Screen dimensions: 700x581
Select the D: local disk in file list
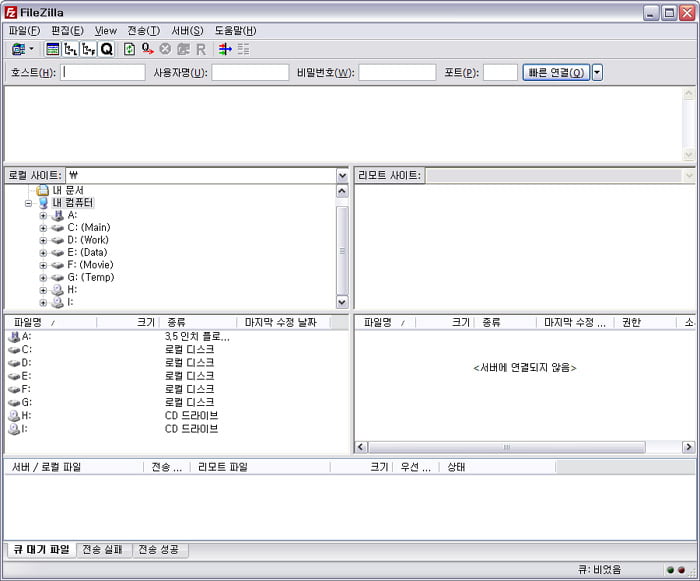click(26, 363)
